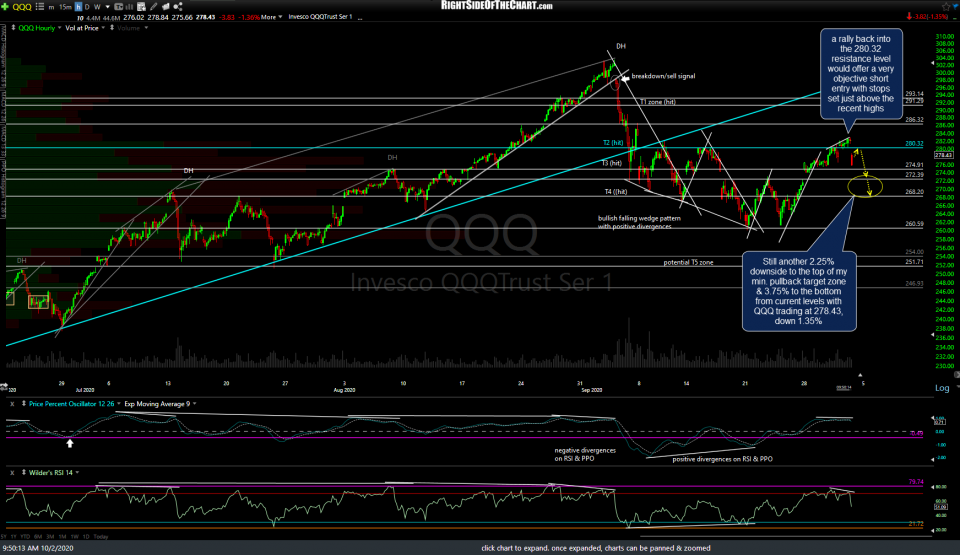Click the move arrows beside Volume
The height and width of the screenshot is (555, 960).
pyautogui.click(x=112, y=28)
